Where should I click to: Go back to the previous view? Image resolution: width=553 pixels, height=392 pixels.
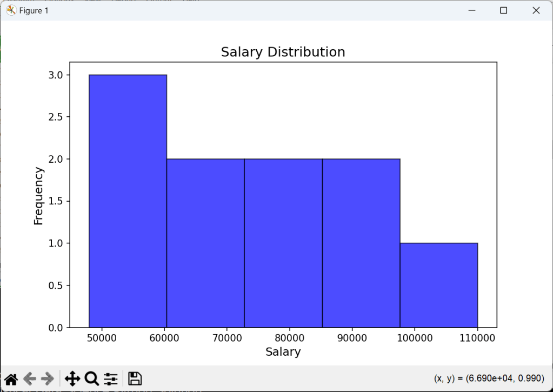[x=29, y=378]
